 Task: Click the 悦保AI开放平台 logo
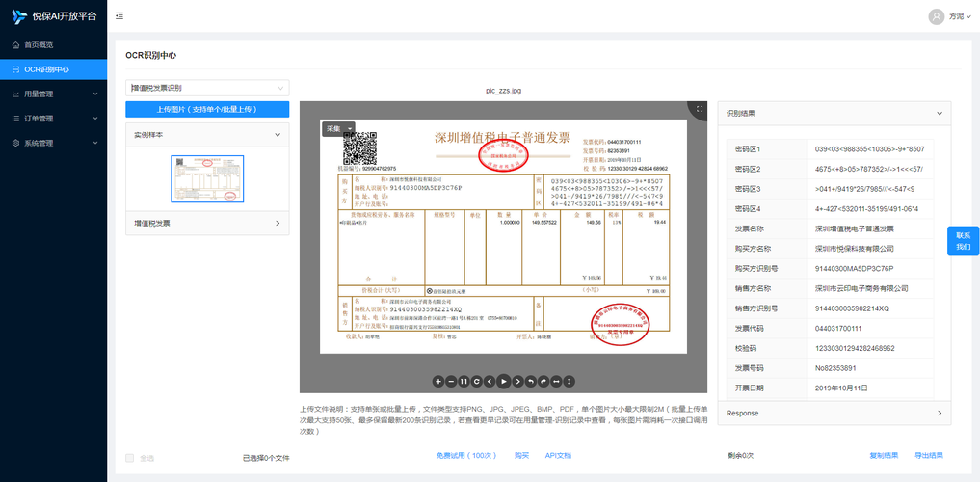(x=54, y=17)
